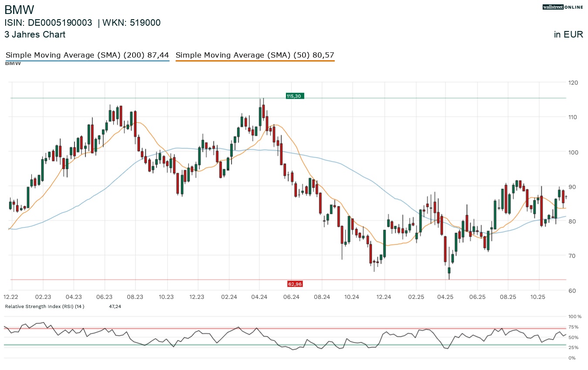Click the green 115,30 high price tag
The height and width of the screenshot is (370, 588).
pos(294,96)
